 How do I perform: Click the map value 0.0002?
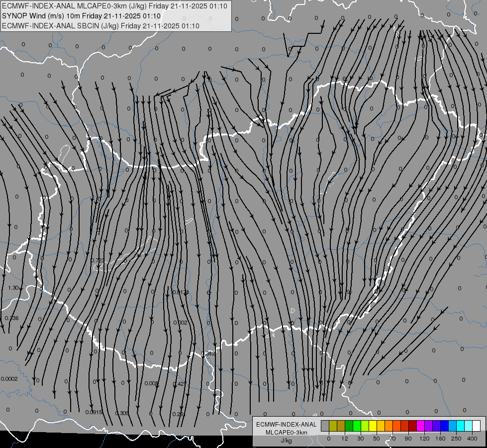coord(9,379)
